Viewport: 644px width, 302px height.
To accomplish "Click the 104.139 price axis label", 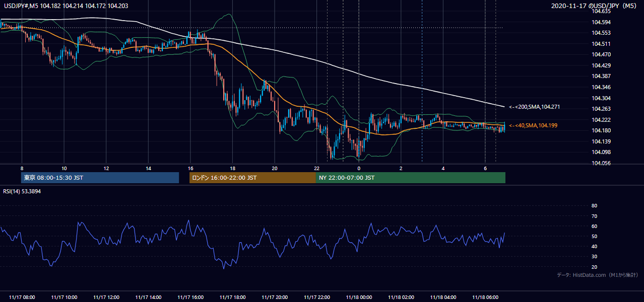I will [602, 141].
